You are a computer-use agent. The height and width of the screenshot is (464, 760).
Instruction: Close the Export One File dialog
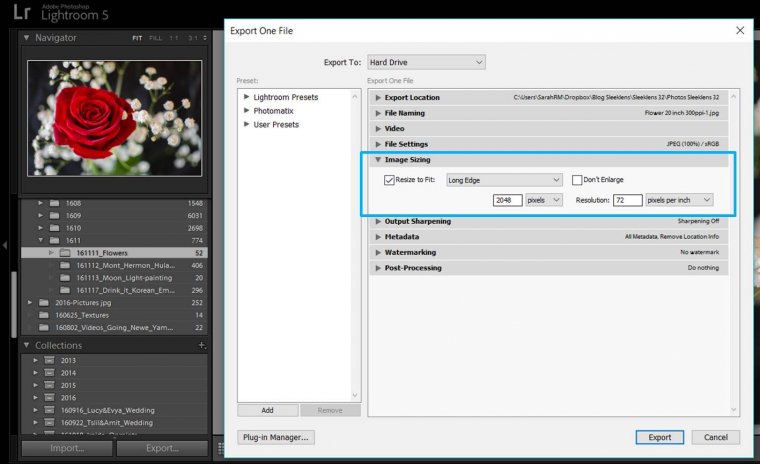pos(740,31)
